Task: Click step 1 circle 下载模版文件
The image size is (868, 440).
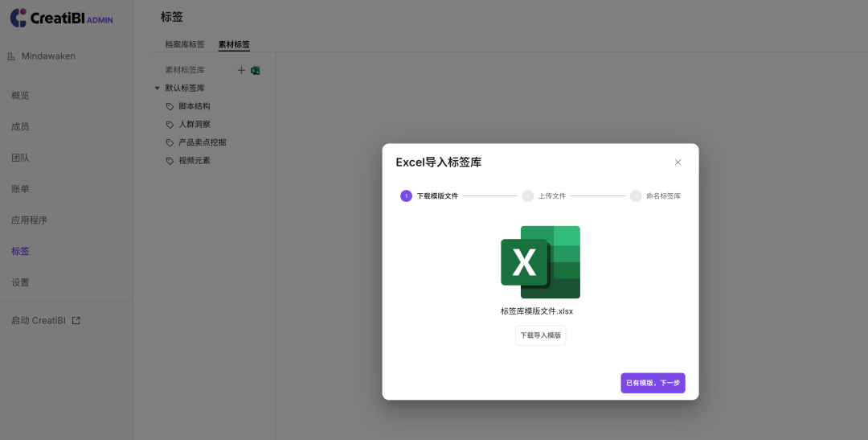Action: (407, 195)
